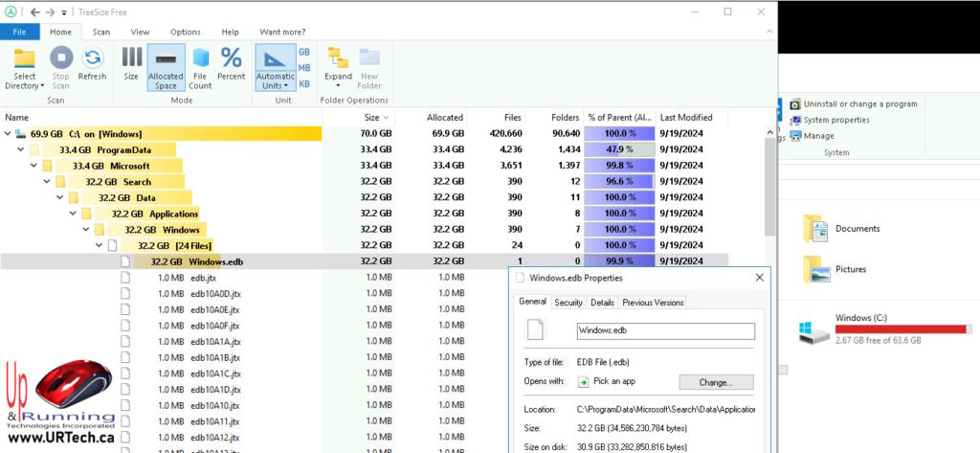Collapse the ProgramData tree node
This screenshot has height=453, width=980.
pos(22,149)
